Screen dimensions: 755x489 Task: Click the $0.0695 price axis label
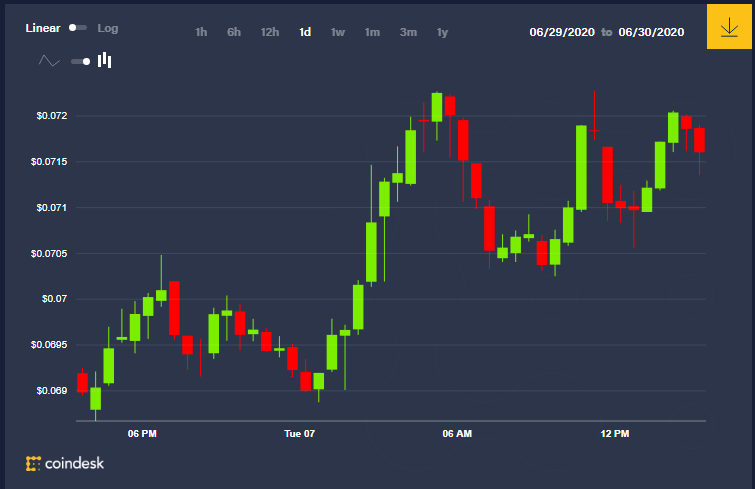[x=49, y=345]
